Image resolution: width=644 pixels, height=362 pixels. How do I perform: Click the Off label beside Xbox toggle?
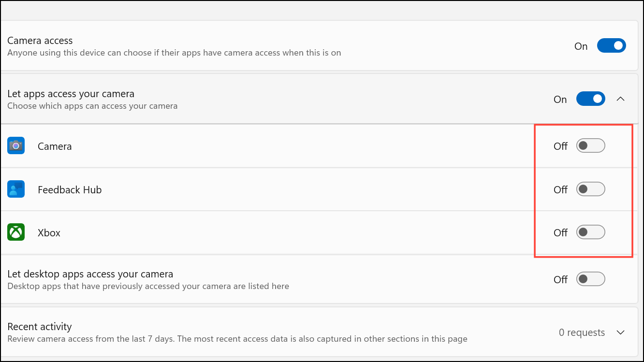click(x=560, y=232)
